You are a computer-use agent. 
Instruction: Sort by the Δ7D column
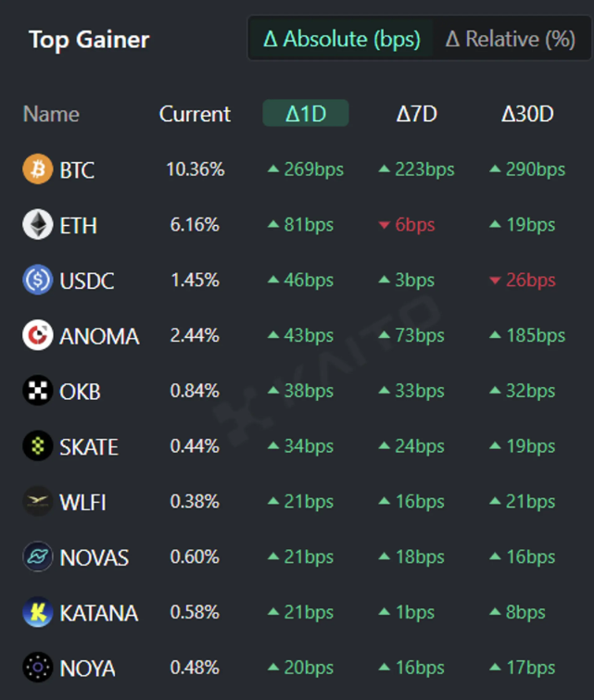(417, 114)
